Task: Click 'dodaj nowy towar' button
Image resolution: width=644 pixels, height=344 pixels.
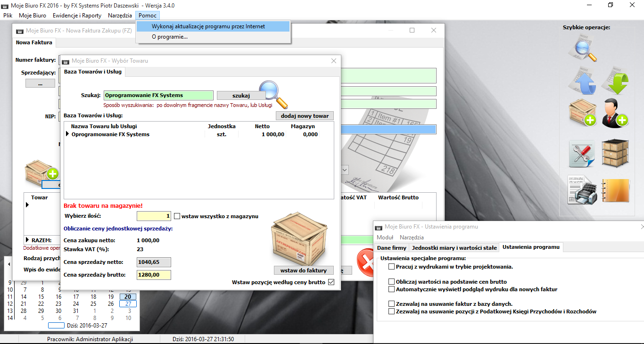Action: [305, 116]
